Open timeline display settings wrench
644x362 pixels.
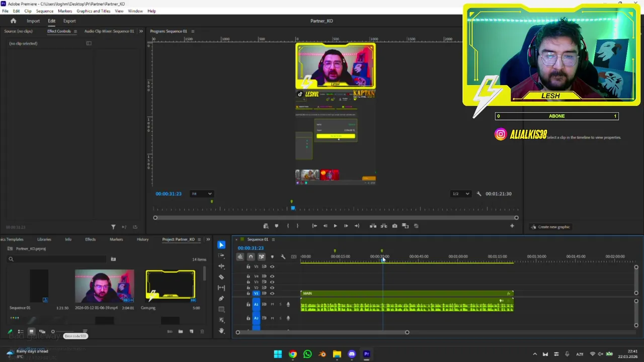pos(283,257)
